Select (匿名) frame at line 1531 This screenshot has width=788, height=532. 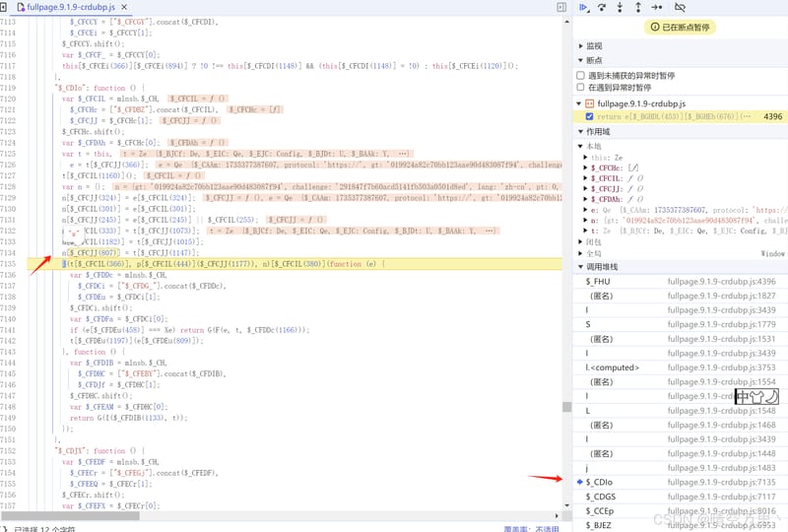pos(681,339)
